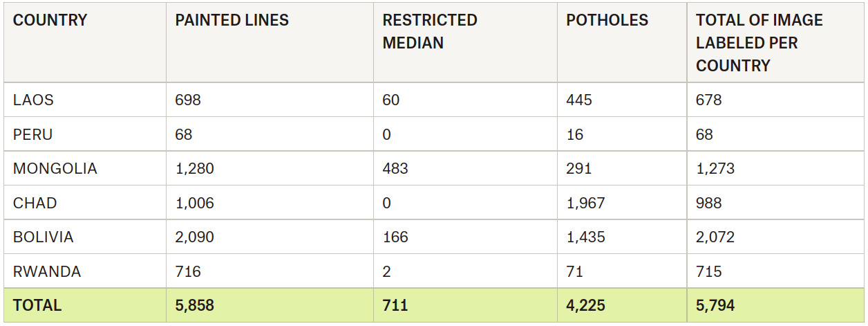Click Laos potholes value 445
The width and height of the screenshot is (868, 326).
pos(579,100)
